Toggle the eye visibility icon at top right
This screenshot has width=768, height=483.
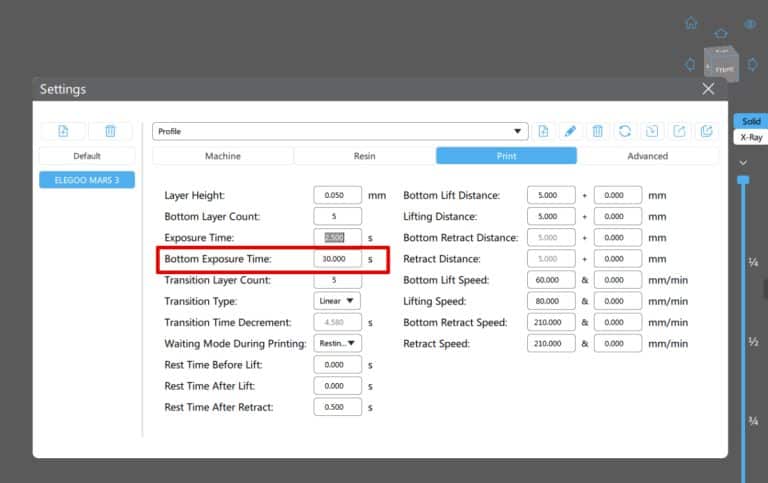click(750, 23)
